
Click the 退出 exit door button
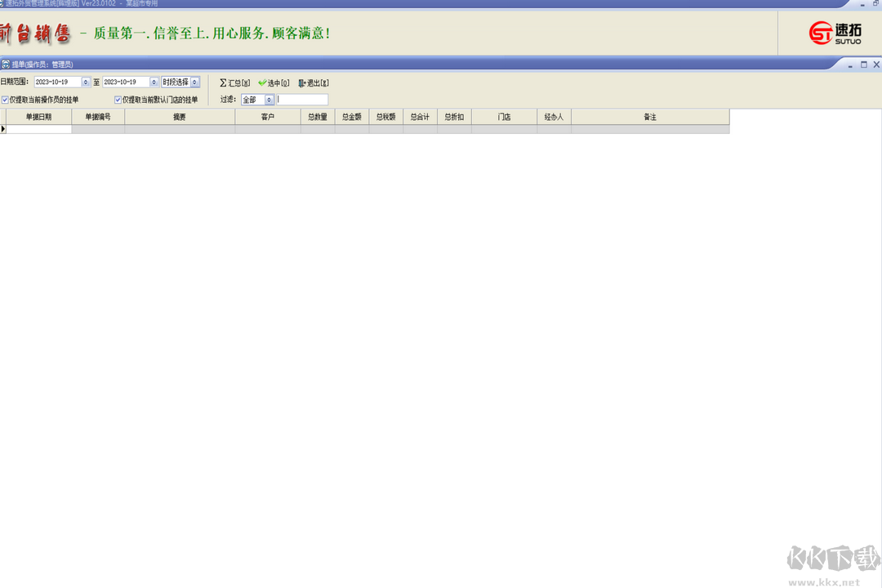point(314,82)
